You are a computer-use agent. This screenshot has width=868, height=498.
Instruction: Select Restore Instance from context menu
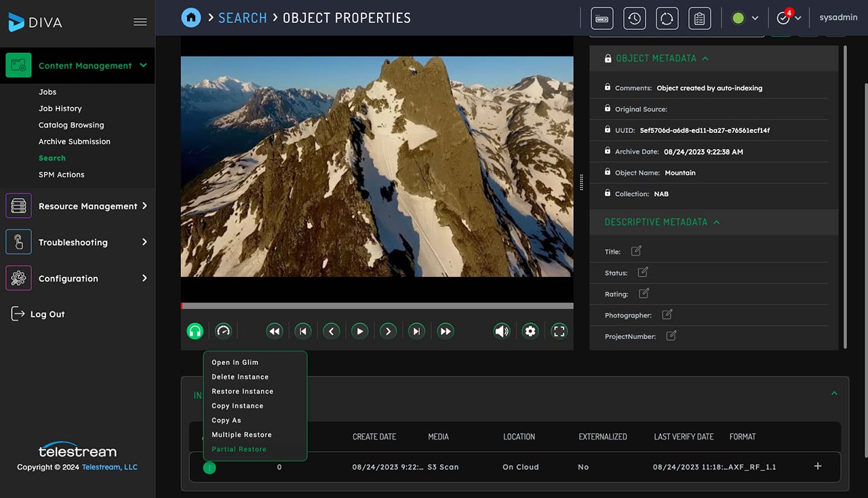pos(242,391)
